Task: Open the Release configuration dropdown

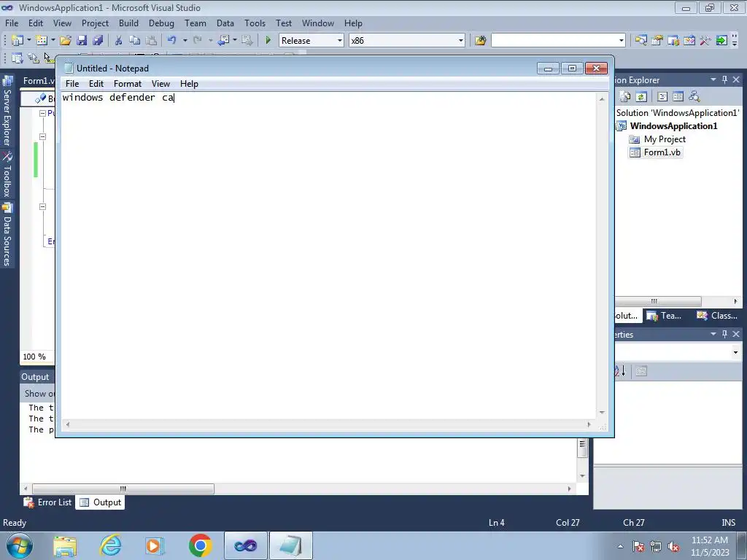Action: pyautogui.click(x=340, y=41)
